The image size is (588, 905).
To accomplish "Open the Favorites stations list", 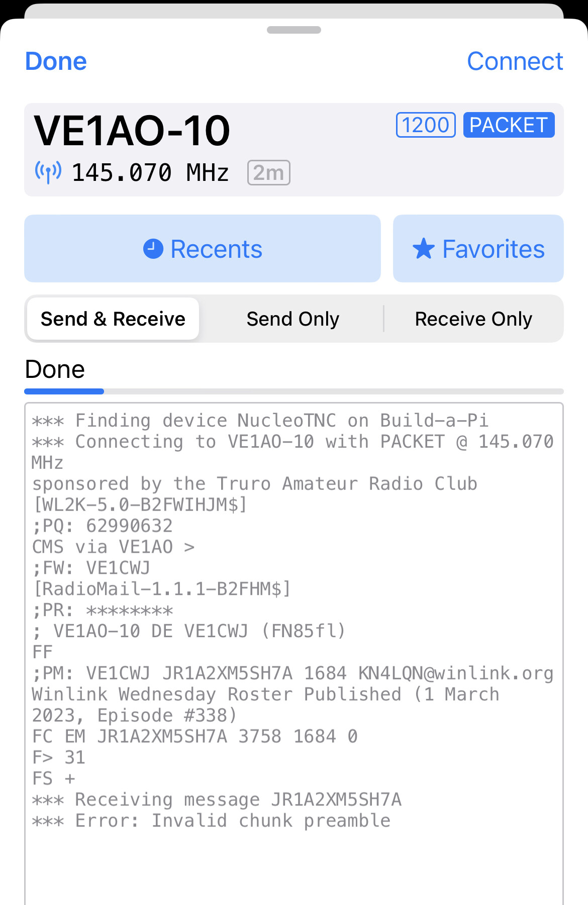I will (478, 249).
